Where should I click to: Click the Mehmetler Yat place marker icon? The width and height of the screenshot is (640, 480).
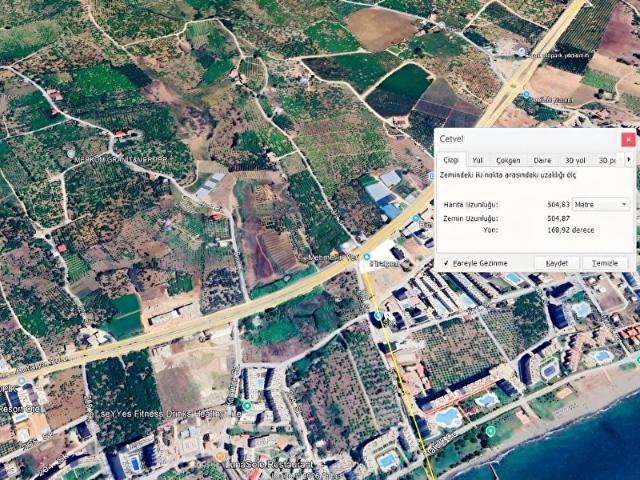point(367,257)
